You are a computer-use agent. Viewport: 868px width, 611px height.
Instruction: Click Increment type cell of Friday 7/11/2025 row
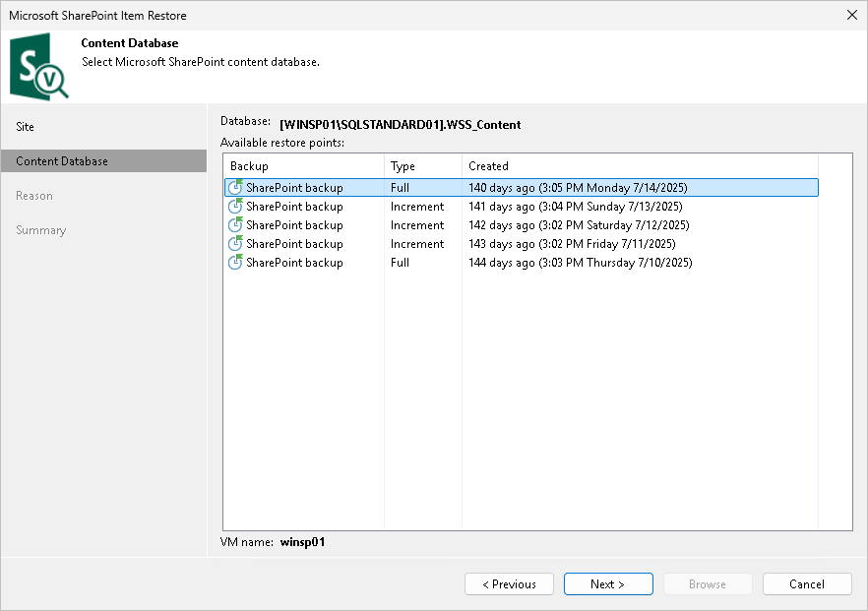point(417,244)
